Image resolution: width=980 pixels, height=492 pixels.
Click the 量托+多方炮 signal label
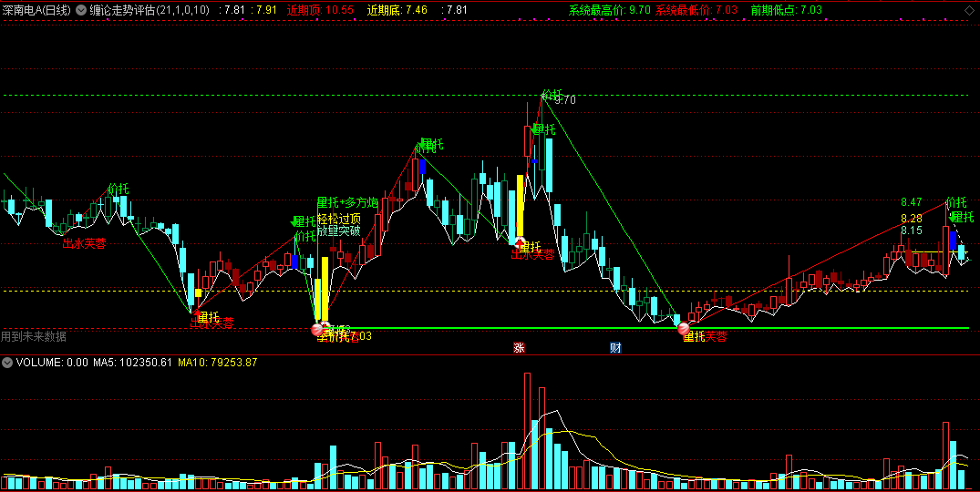tap(347, 202)
